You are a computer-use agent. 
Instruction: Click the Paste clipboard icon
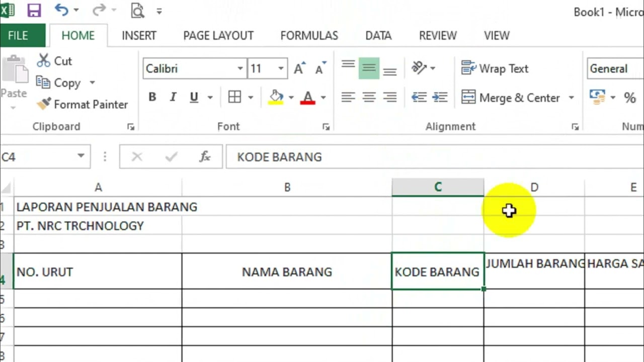15,69
